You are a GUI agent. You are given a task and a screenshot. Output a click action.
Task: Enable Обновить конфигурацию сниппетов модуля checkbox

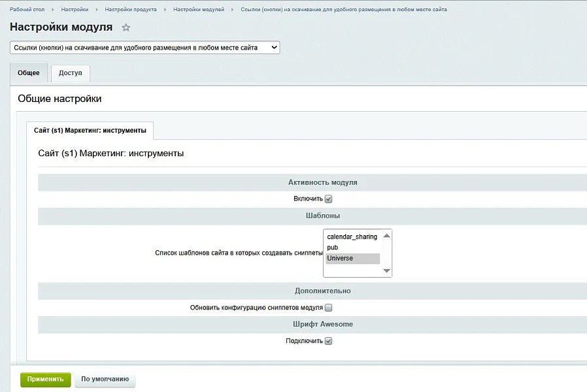(328, 308)
